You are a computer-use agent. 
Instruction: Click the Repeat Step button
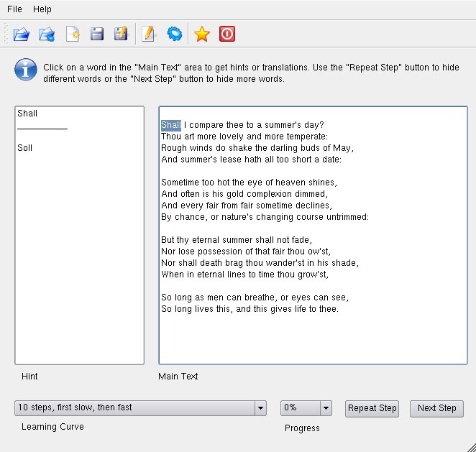372,409
